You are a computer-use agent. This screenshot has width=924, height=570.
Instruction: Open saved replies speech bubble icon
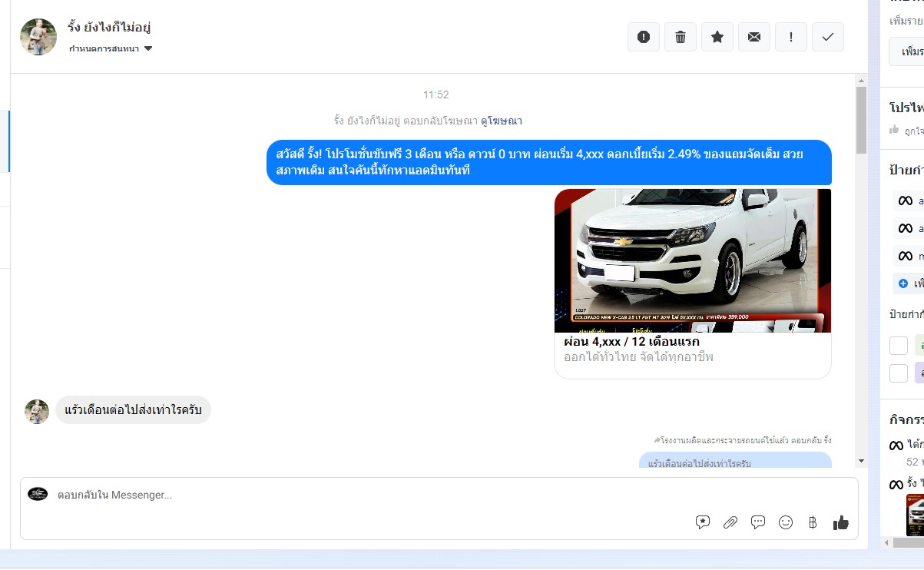pyautogui.click(x=758, y=522)
